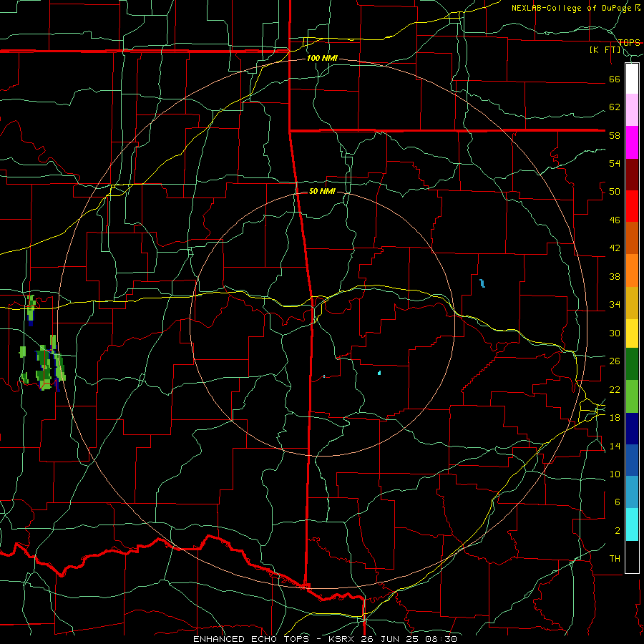Click the legend value 22
The image size is (644, 644).
click(x=615, y=389)
